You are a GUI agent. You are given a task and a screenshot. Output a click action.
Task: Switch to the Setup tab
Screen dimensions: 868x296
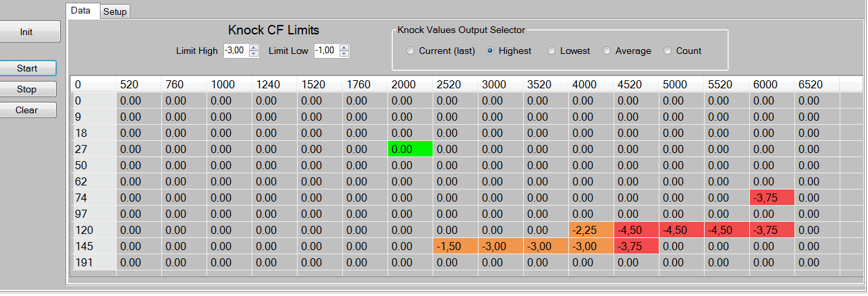coord(115,11)
